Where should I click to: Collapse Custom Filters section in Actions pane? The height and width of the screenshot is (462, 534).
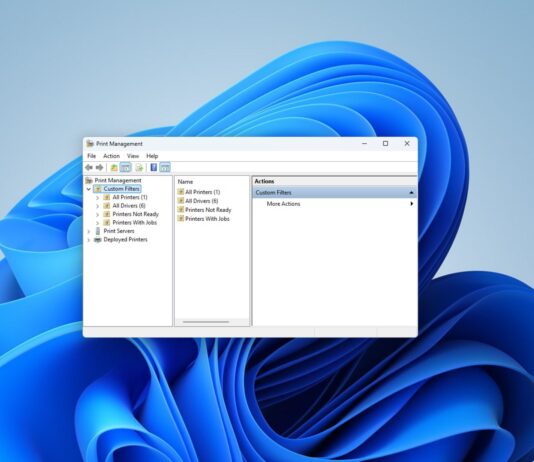click(x=411, y=193)
